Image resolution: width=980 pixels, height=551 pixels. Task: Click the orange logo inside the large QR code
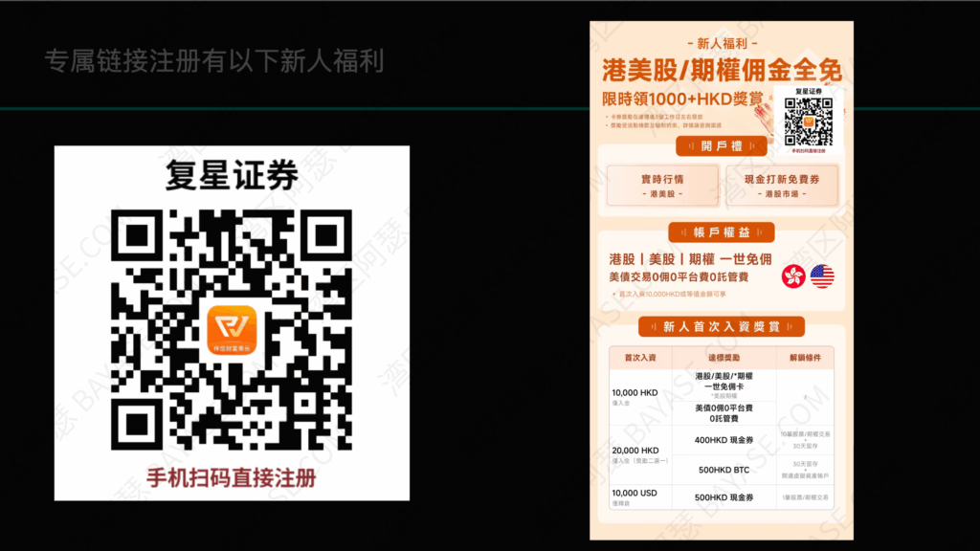point(232,330)
